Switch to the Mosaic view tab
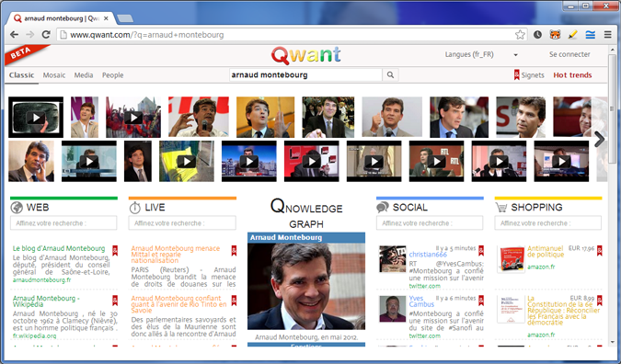Screen dimensions: 621x364 click(x=54, y=75)
